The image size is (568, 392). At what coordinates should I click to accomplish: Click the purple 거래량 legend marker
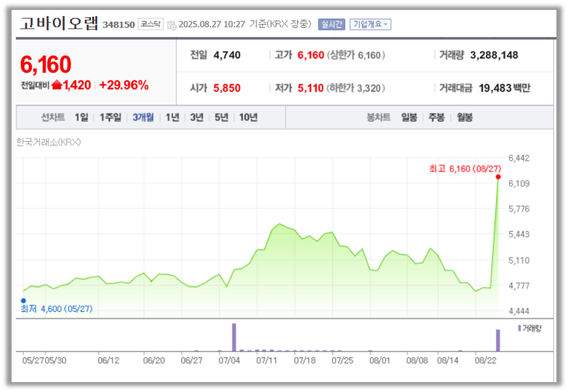pyautogui.click(x=519, y=328)
